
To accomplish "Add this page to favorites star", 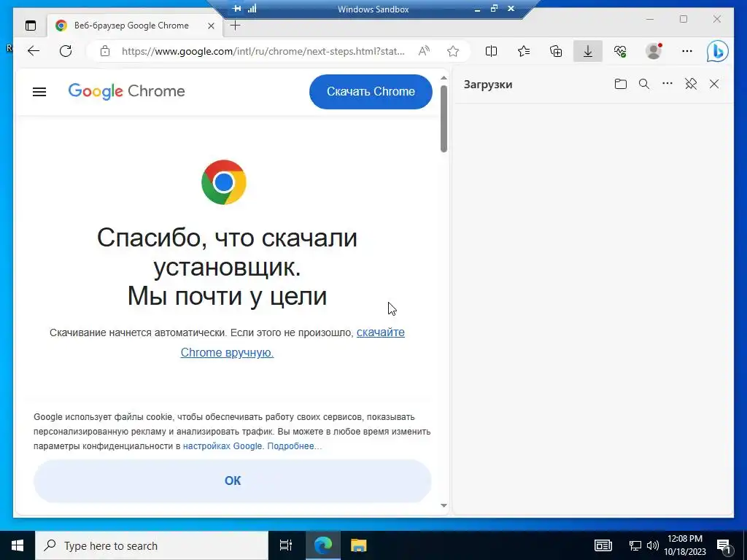I will coord(453,51).
